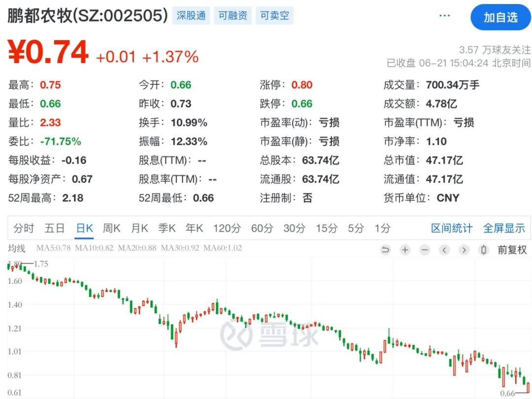Select the 年K tab

[195, 228]
